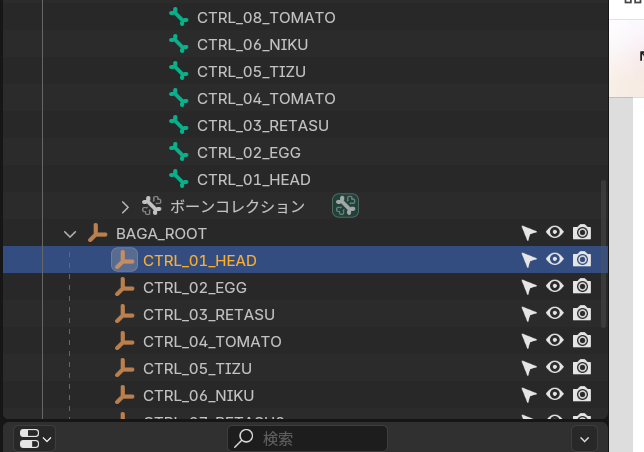Select the CTRL_06_NIKU bone entry

point(253,44)
